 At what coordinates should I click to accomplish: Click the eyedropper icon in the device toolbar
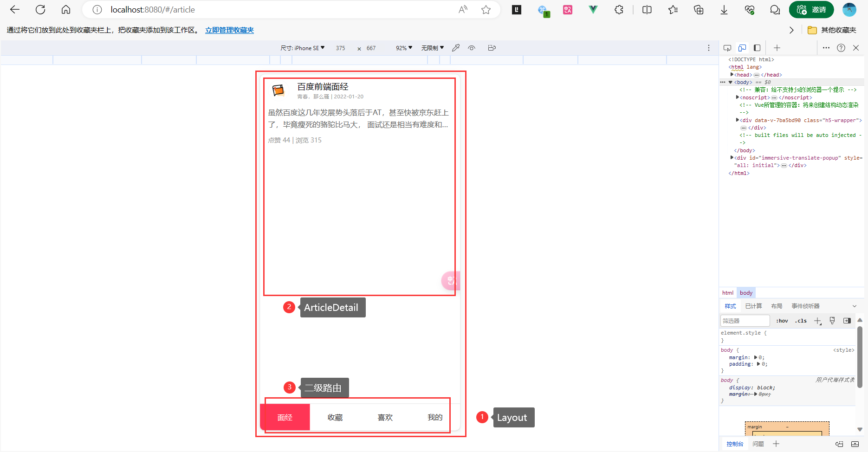click(456, 48)
